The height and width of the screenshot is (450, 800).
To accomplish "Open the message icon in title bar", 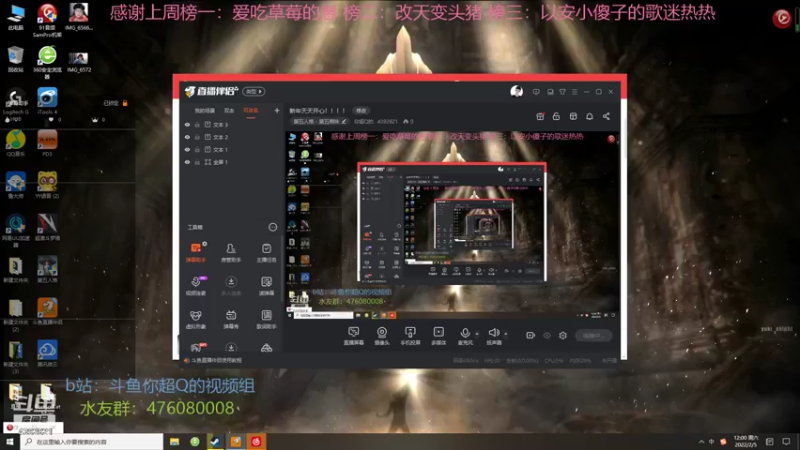I will (x=536, y=92).
